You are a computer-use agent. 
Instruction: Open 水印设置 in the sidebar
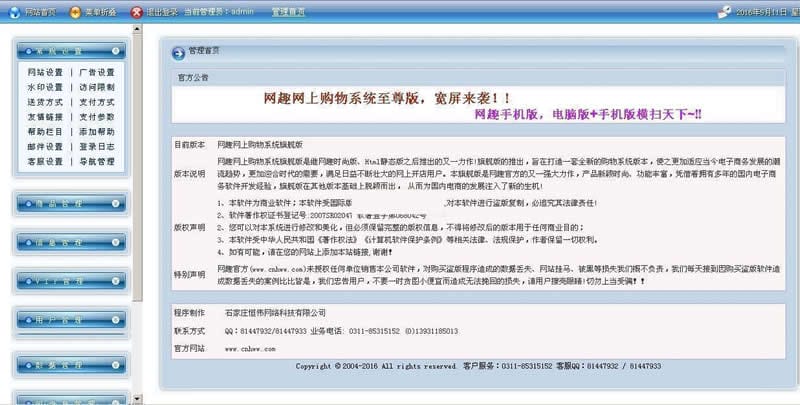45,87
